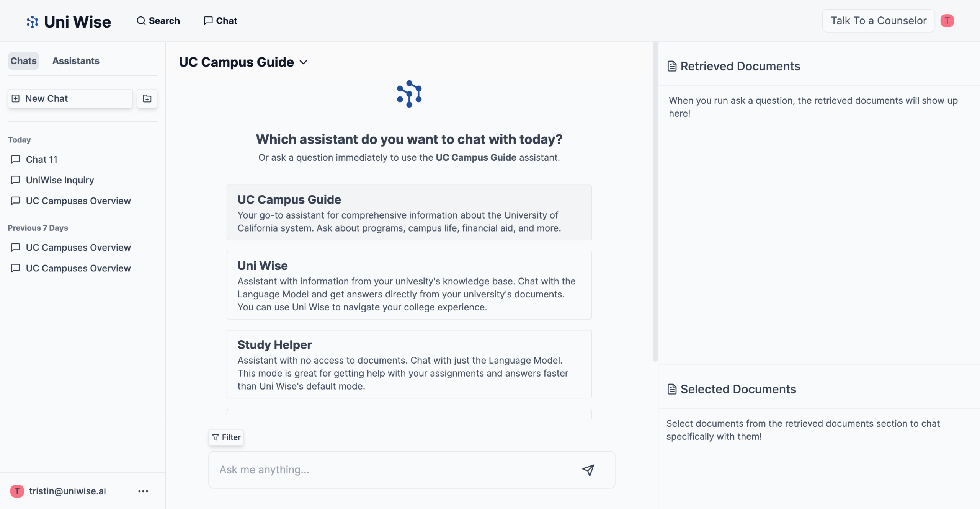Open the three-dot menu next to tristin@uniwise.ai

pos(143,491)
